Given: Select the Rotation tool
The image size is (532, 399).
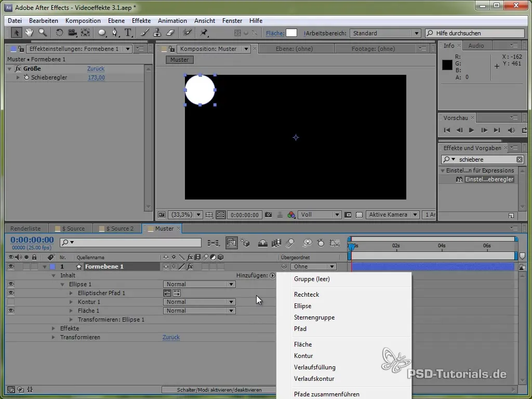Looking at the screenshot, I should [59, 33].
